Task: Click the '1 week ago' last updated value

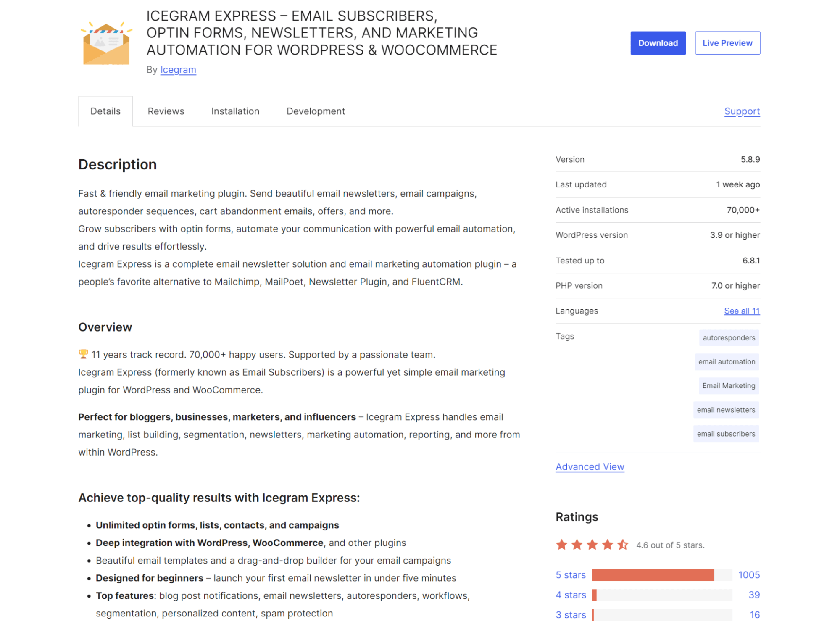Action: tap(738, 185)
